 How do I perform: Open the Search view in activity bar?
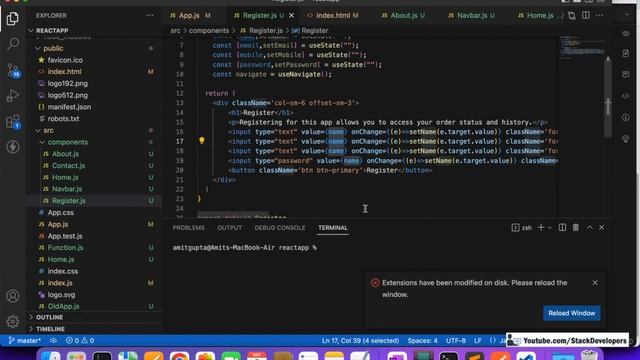(x=13, y=44)
